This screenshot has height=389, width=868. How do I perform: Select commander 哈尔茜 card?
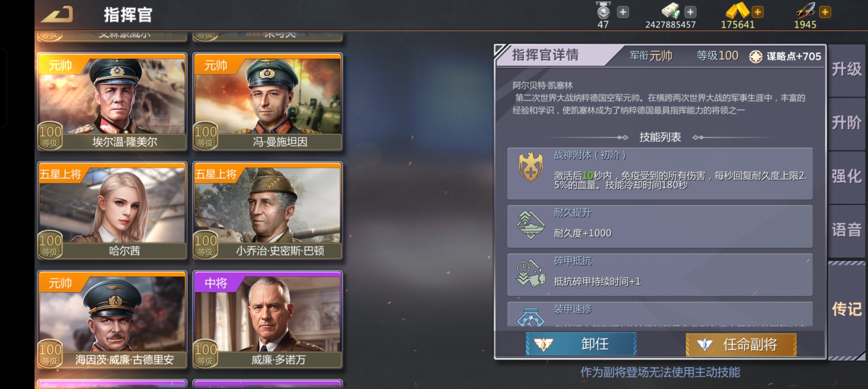(112, 210)
